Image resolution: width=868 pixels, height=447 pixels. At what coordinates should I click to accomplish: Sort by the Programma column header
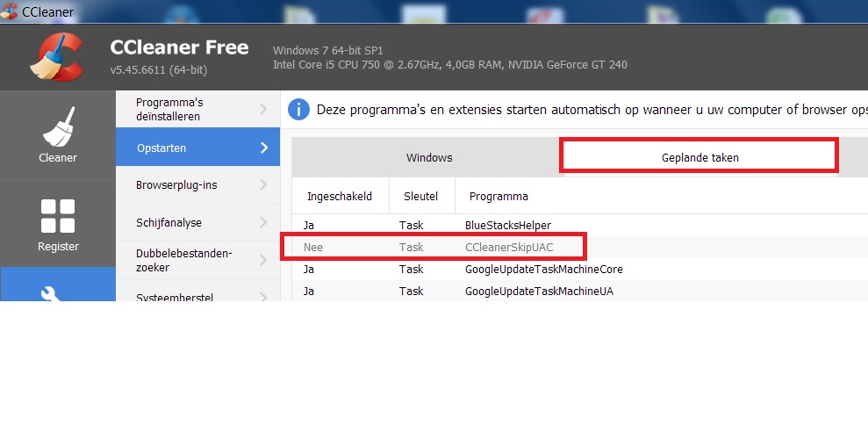[499, 197]
